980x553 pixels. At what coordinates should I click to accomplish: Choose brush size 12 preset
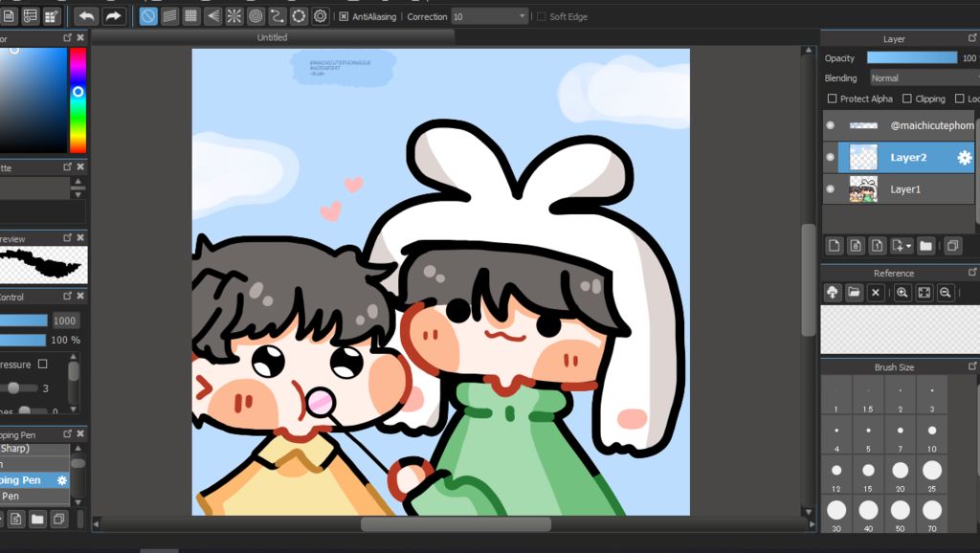(836, 475)
